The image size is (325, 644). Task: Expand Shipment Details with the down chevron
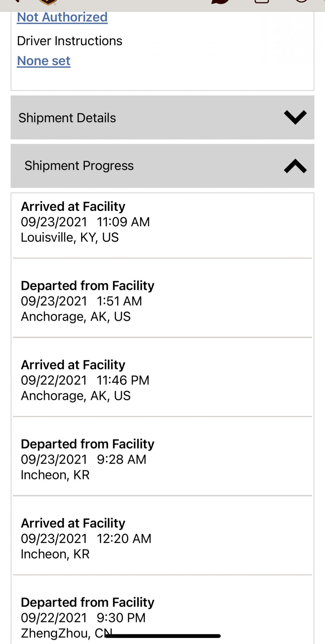point(295,118)
